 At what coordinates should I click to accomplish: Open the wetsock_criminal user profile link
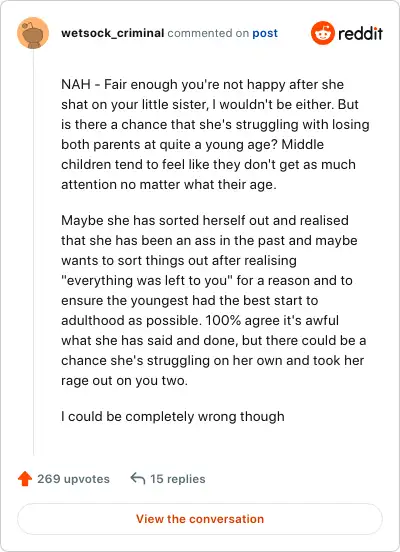point(112,33)
